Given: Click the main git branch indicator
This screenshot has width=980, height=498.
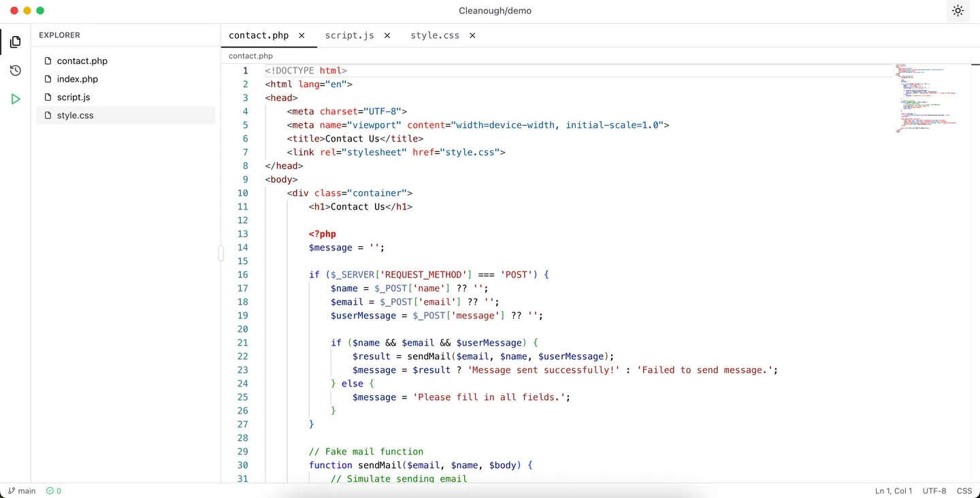Looking at the screenshot, I should (22, 491).
